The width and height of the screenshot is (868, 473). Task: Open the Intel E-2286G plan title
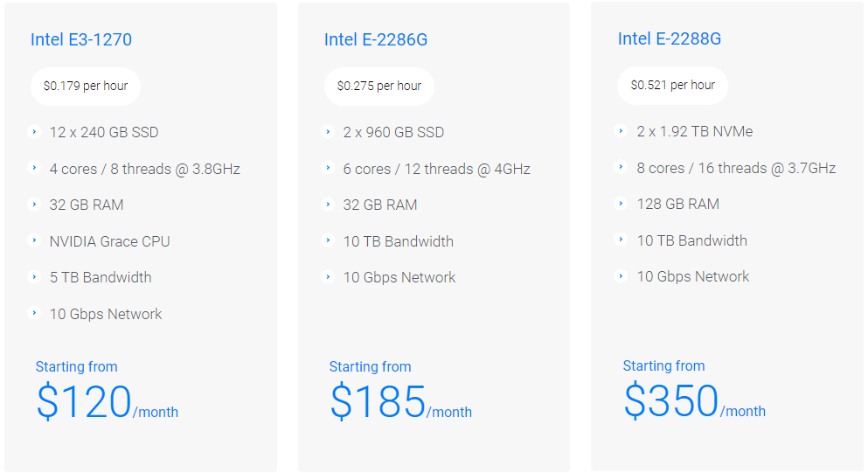(375, 39)
